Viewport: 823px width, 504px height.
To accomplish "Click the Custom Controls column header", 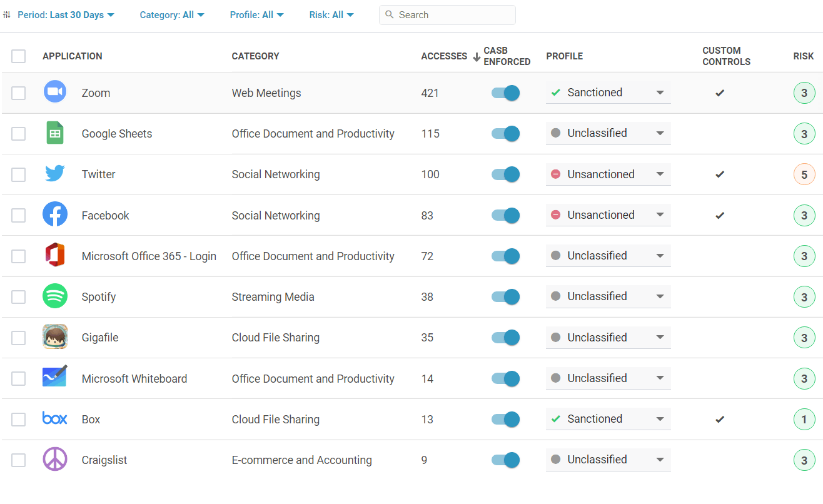I will [726, 56].
